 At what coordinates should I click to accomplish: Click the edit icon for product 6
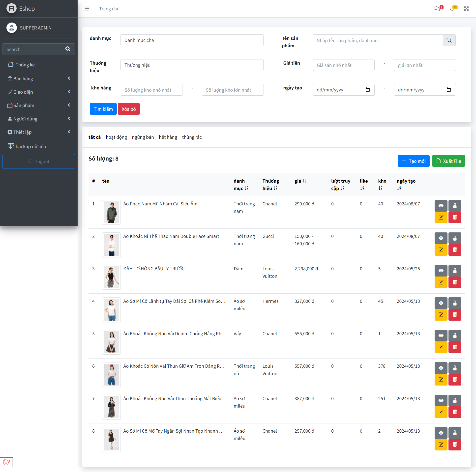coord(441,379)
